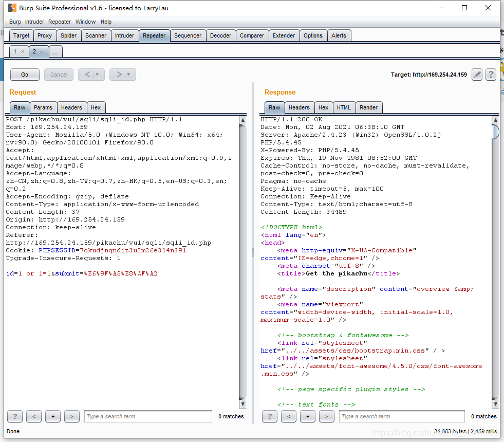Go to next match in response search
504x442 pixels.
click(x=327, y=416)
